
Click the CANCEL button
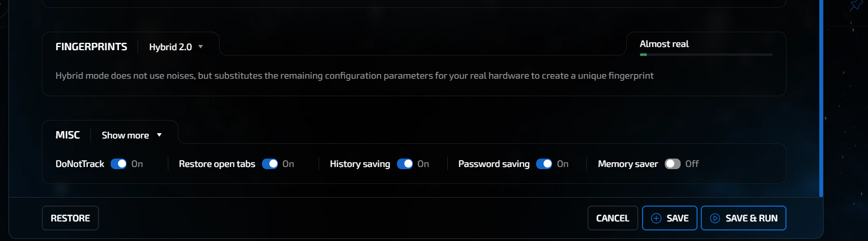tap(612, 218)
